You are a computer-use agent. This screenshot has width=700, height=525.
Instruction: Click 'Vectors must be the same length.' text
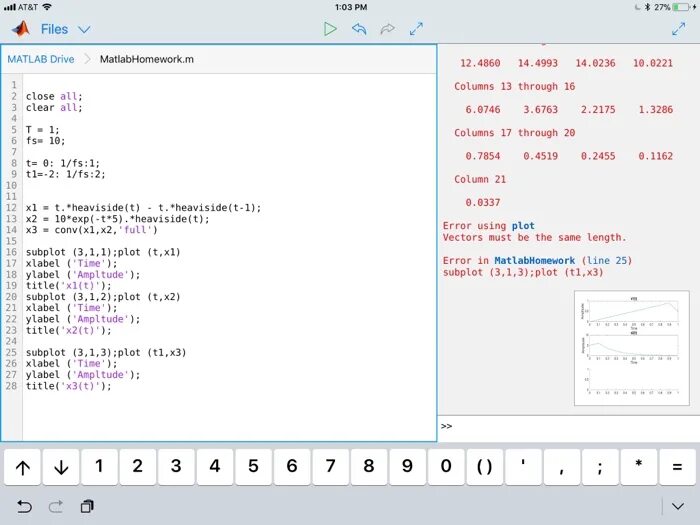pyautogui.click(x=534, y=238)
